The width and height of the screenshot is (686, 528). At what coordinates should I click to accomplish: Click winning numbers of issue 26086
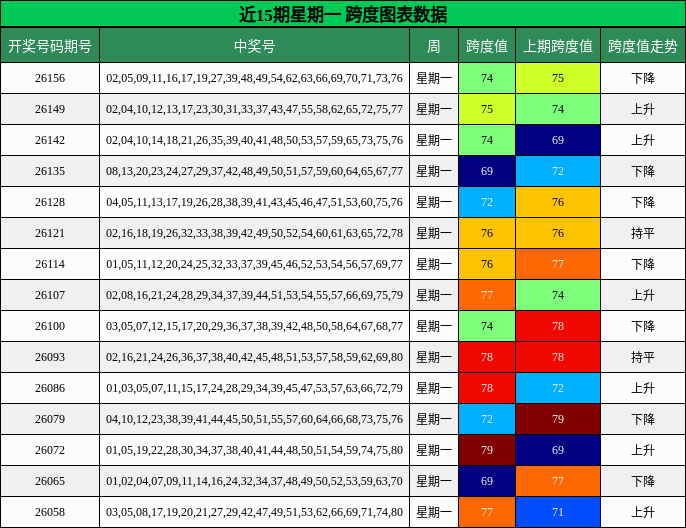[255, 389]
